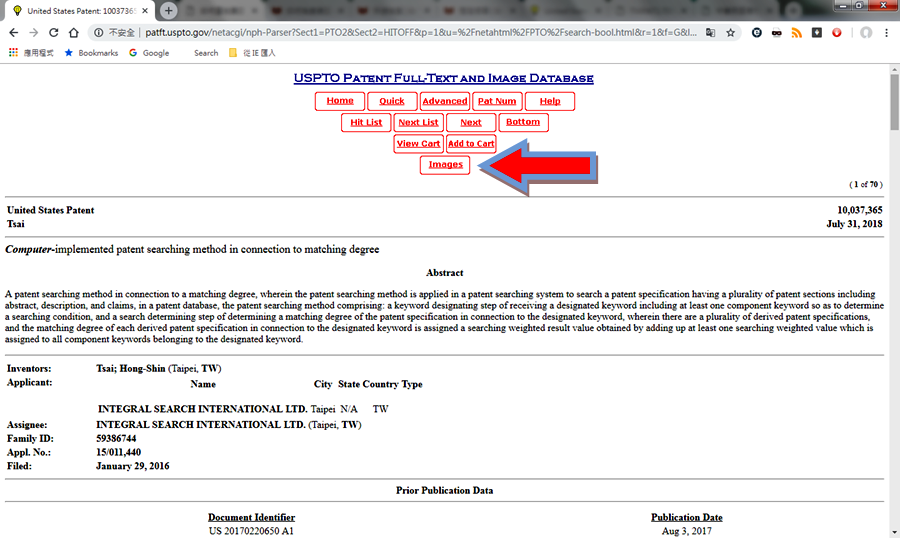Click Family ID 59386744
Image resolution: width=900 pixels, height=538 pixels.
pyautogui.click(x=116, y=439)
